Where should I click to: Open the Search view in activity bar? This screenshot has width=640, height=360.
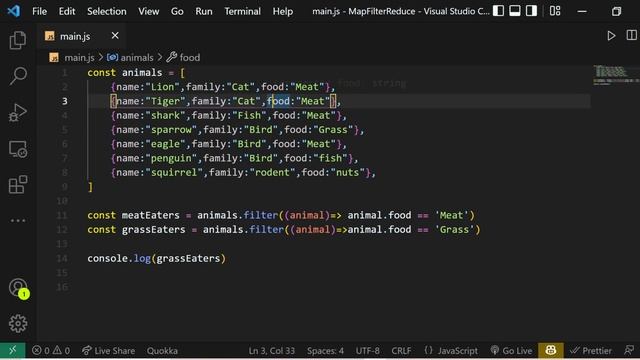tap(18, 76)
